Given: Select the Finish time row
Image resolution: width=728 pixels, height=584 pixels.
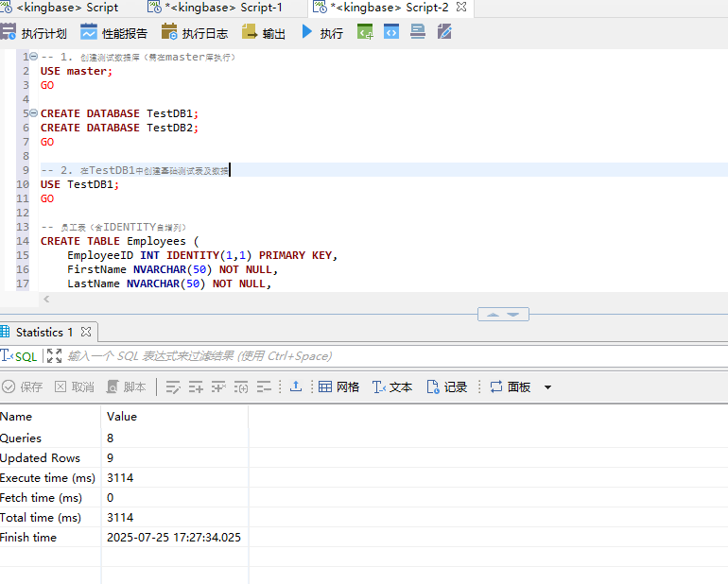Looking at the screenshot, I should [x=124, y=537].
